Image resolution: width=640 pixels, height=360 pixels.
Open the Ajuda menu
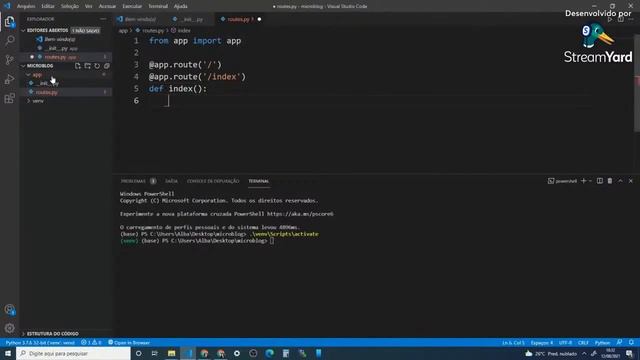pos(180,6)
